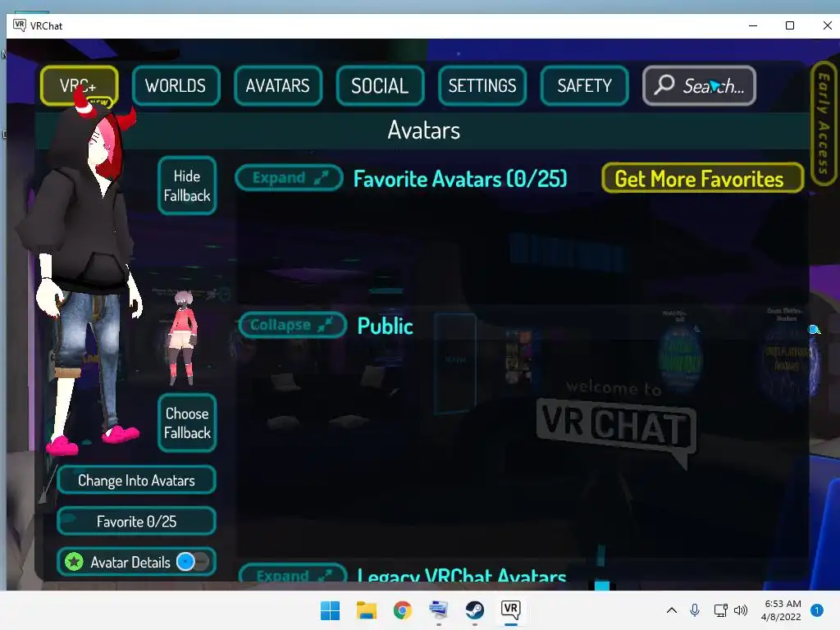Open the Windows Start menu

[x=330, y=610]
